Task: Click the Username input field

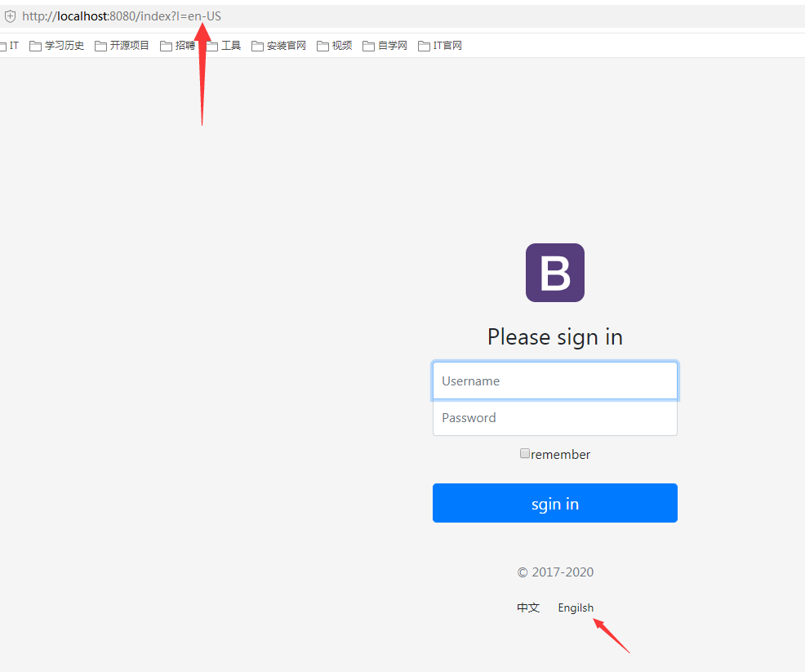Action: click(555, 381)
